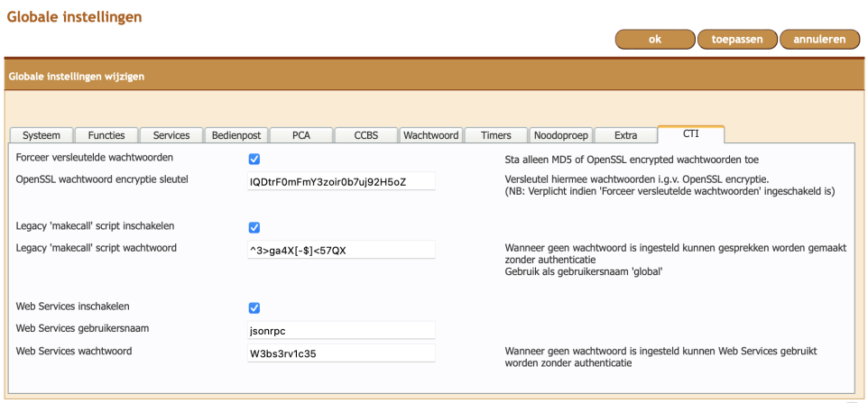Focus the Legacy makecall script wachtwoord field

click(x=342, y=250)
